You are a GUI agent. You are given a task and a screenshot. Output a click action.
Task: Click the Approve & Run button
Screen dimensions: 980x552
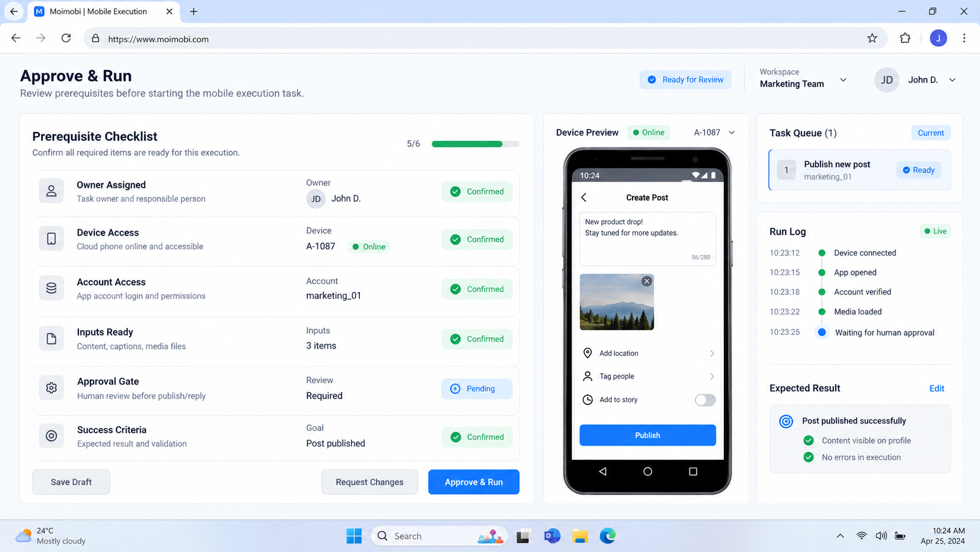(474, 482)
